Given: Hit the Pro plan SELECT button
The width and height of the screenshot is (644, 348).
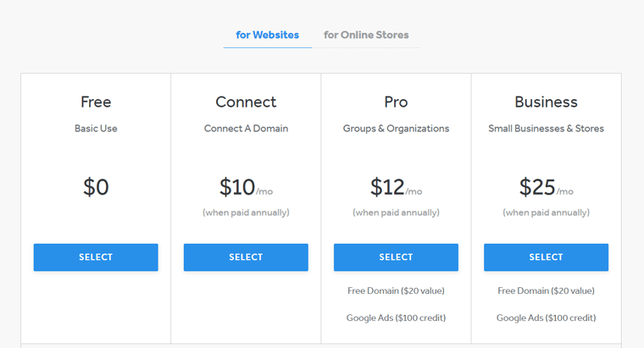Looking at the screenshot, I should click(x=396, y=257).
